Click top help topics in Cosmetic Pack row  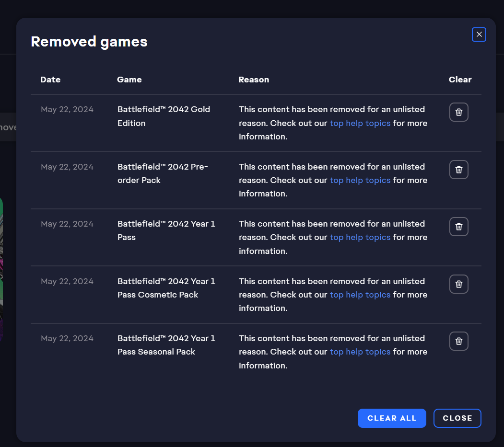pos(360,295)
